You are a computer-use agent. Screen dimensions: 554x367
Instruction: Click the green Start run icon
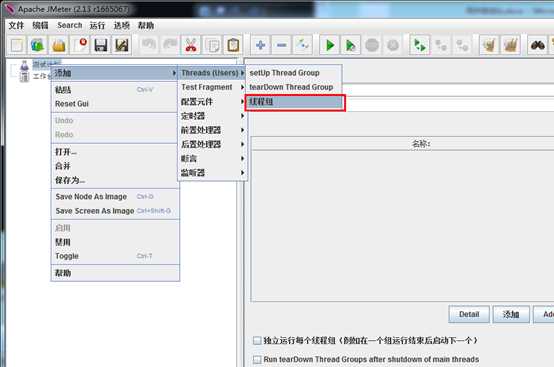point(330,45)
